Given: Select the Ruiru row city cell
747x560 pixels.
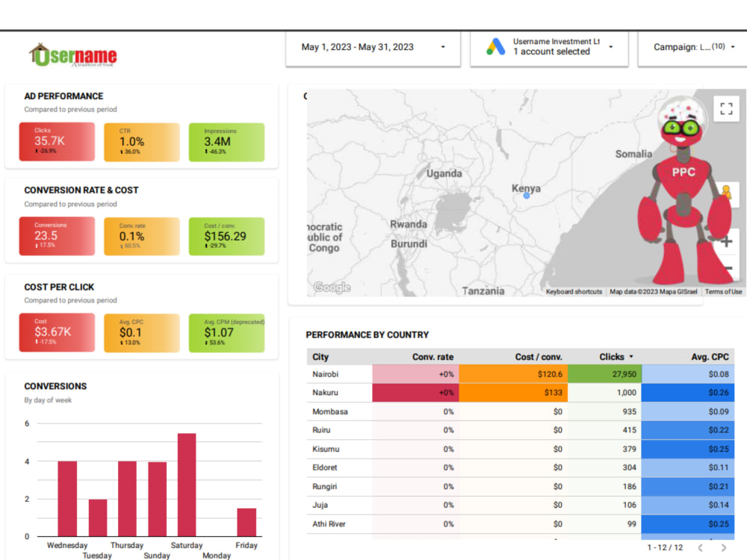Looking at the screenshot, I should click(340, 430).
